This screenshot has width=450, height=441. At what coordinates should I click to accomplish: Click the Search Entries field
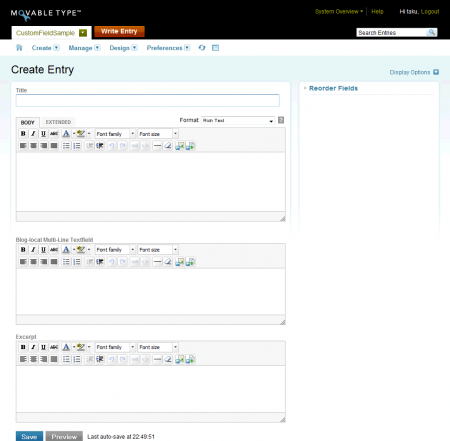(x=392, y=32)
